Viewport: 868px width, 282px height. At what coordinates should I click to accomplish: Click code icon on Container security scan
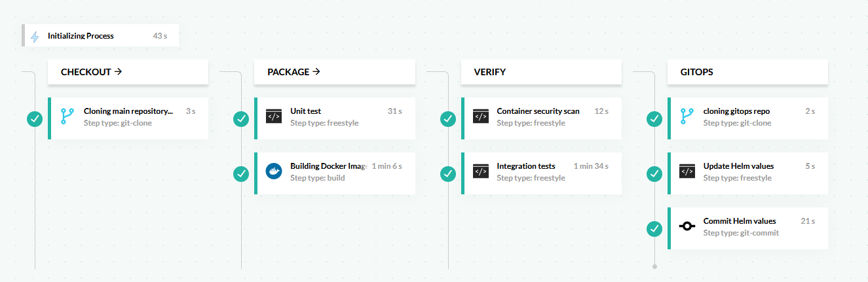pos(481,117)
